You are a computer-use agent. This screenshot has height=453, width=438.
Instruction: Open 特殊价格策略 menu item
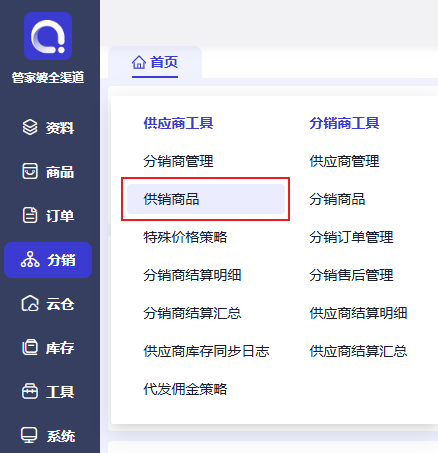coord(185,237)
